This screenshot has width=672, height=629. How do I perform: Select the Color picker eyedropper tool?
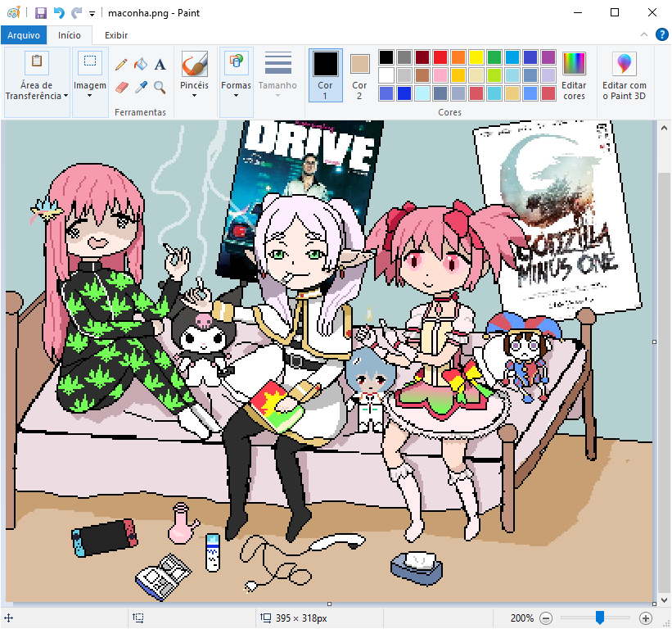(x=141, y=87)
